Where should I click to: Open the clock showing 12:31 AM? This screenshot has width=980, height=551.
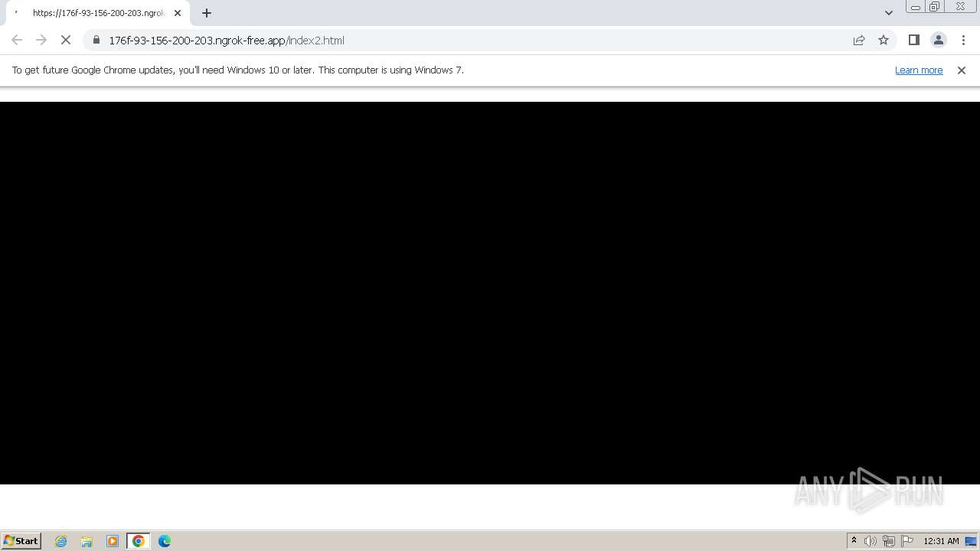pos(941,541)
